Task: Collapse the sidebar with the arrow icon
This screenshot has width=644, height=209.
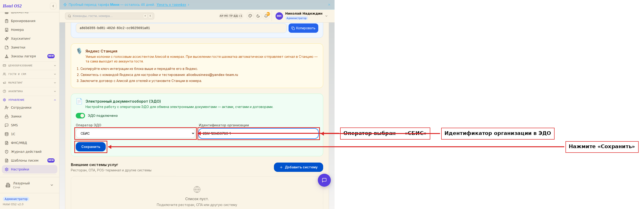Action: tap(53, 6)
